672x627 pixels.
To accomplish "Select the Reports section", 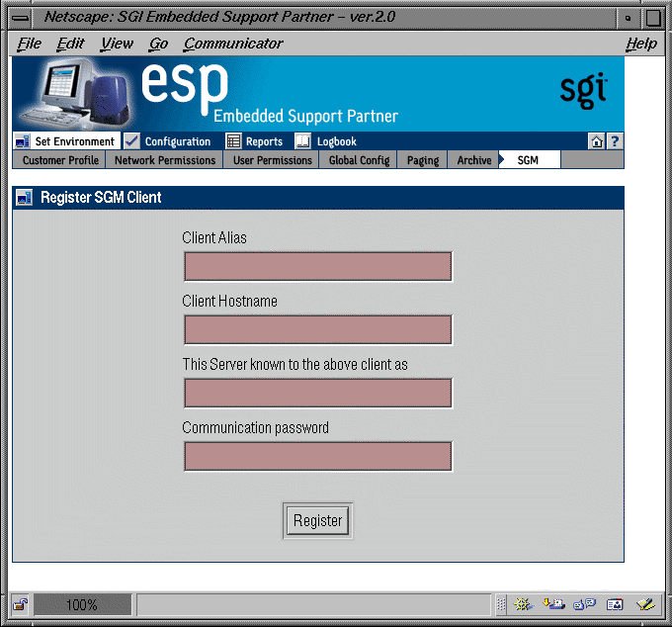I will [264, 141].
